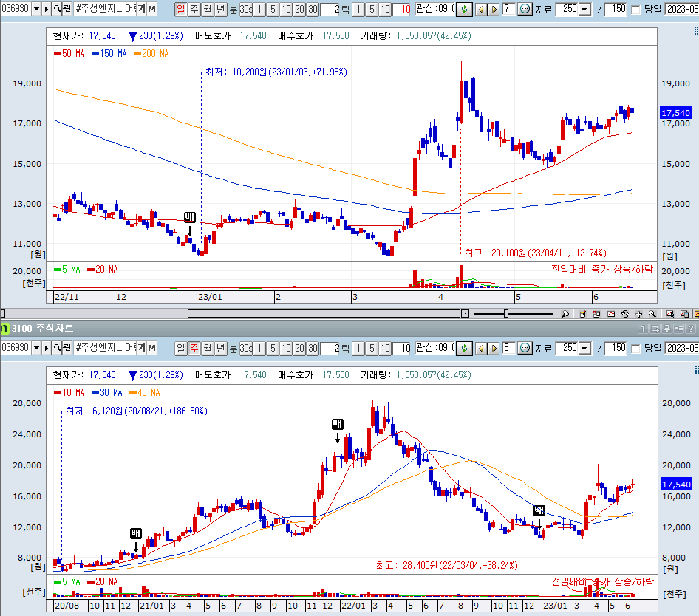Select 20 minute interval in top toolbar

click(x=299, y=10)
